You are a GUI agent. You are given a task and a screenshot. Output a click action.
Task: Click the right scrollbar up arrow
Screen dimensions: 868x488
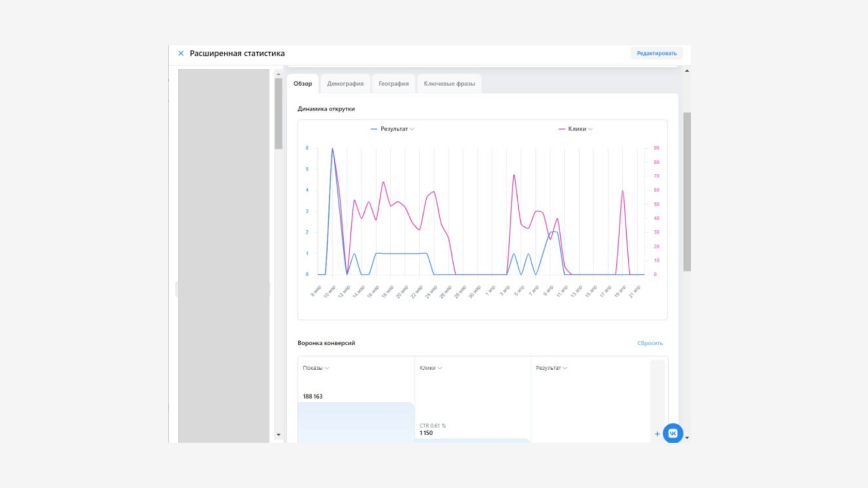point(687,71)
